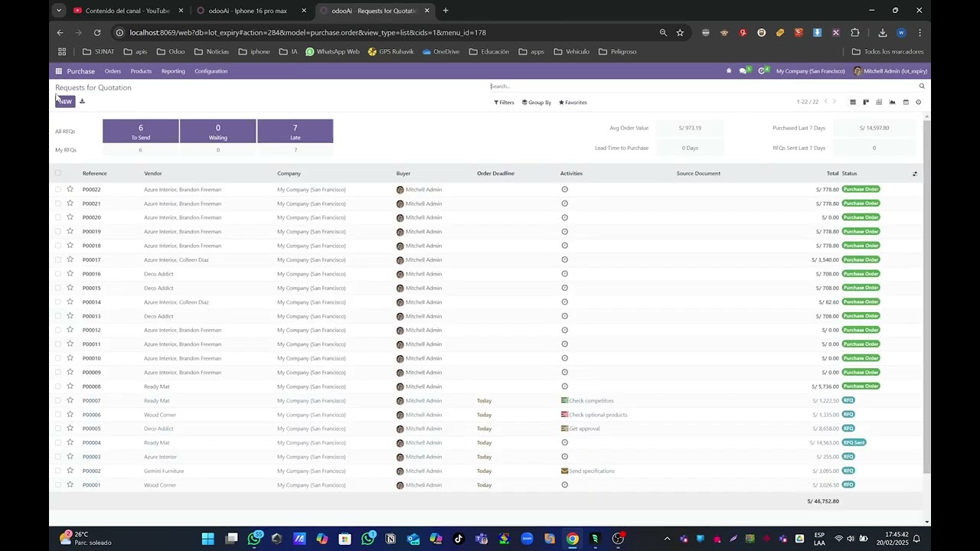This screenshot has height=551, width=980.
Task: Click the page vertical scrollbar
Action: 927,297
